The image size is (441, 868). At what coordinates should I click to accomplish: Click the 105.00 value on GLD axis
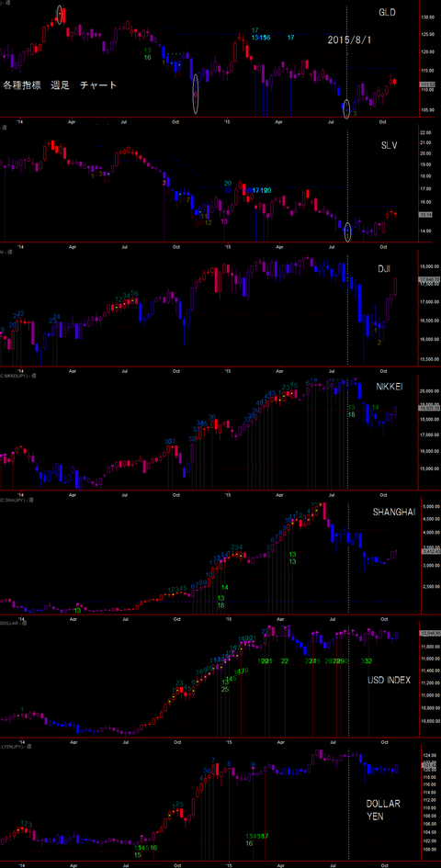coord(427,109)
